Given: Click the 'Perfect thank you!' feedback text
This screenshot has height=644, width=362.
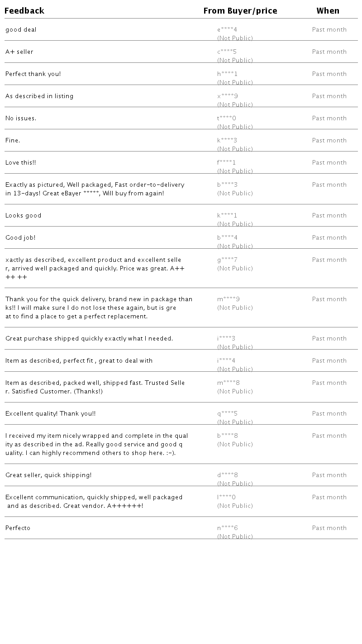Looking at the screenshot, I should coord(33,74).
